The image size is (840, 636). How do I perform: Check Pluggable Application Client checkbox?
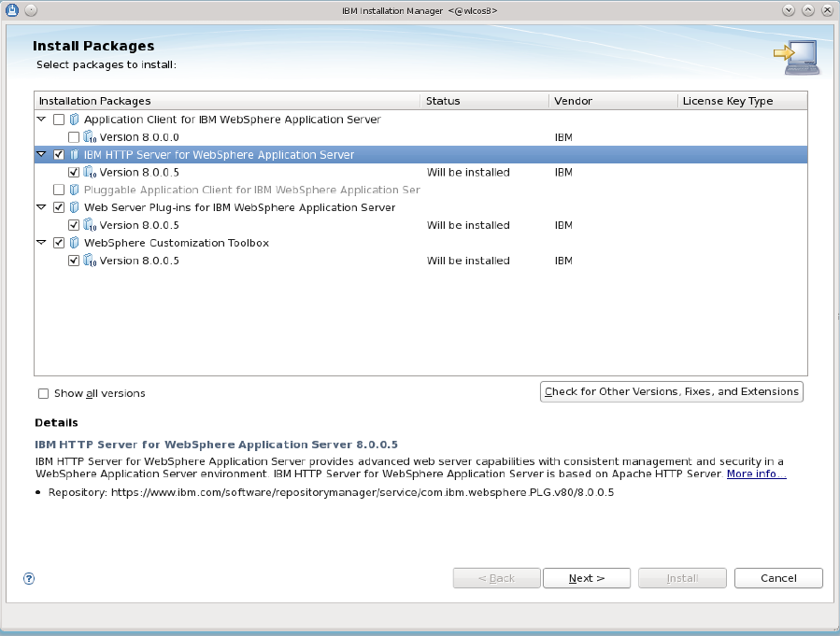59,190
